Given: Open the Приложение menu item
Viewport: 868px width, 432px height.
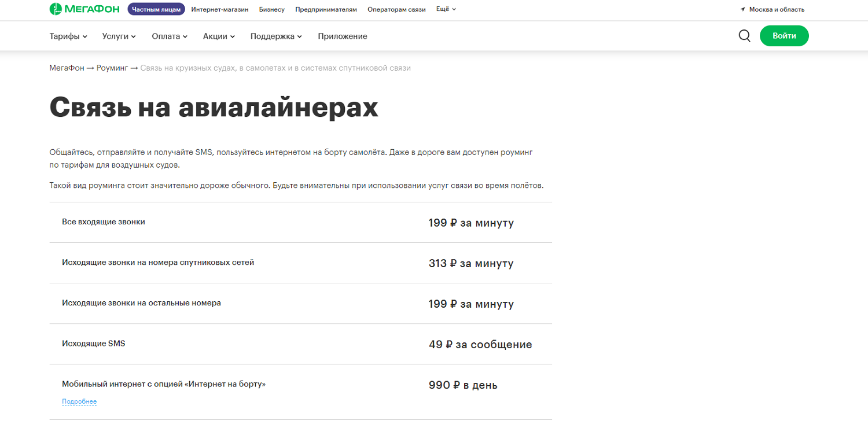Looking at the screenshot, I should [343, 36].
